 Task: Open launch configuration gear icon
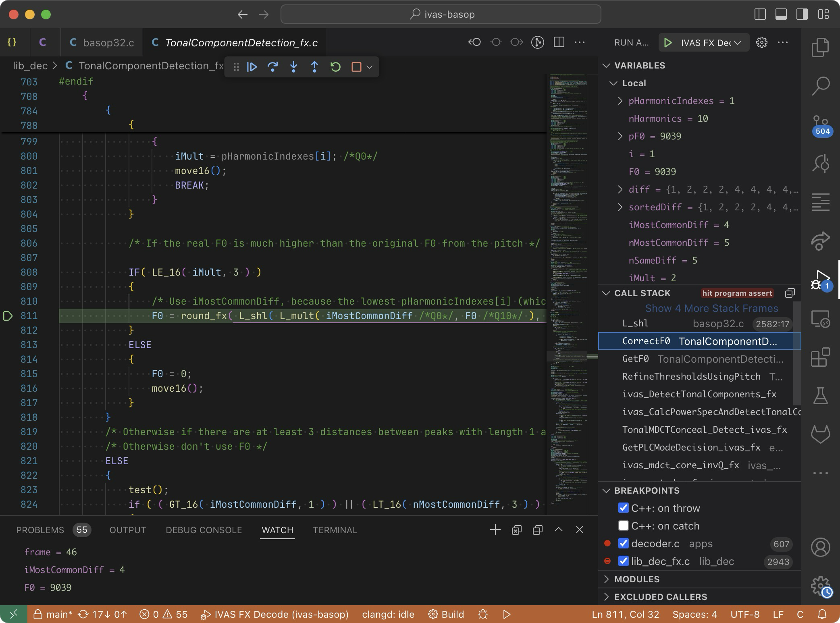tap(762, 42)
